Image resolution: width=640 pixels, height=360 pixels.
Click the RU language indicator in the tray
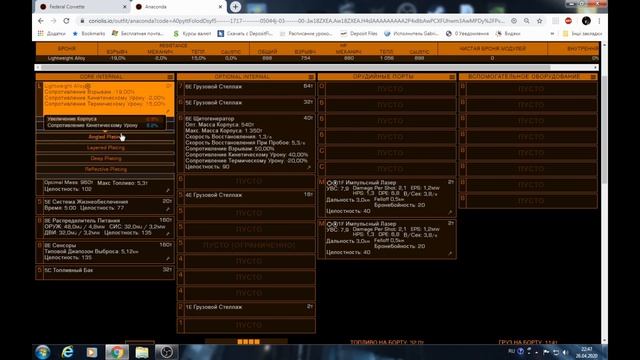coord(511,351)
